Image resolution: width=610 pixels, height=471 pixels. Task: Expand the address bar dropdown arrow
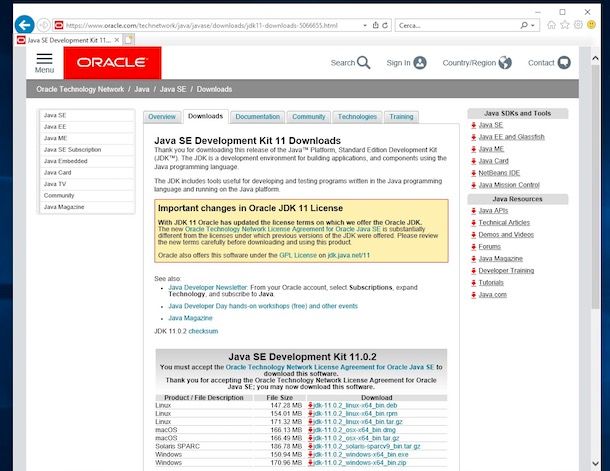click(365, 25)
